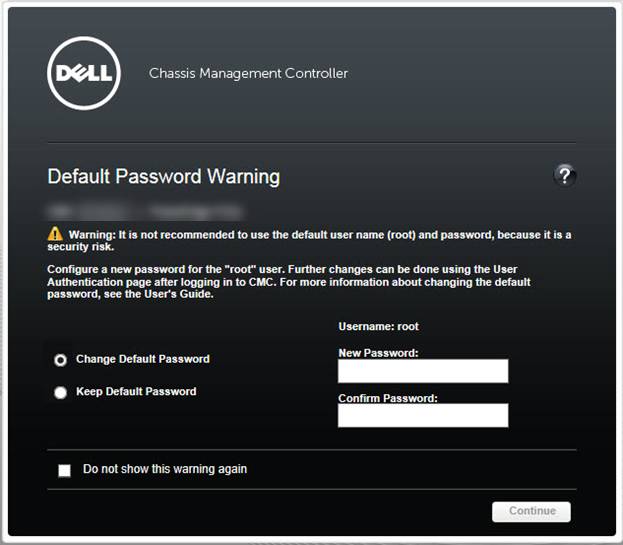Click the Do not show this warning again label
This screenshot has width=623, height=545.
click(165, 469)
